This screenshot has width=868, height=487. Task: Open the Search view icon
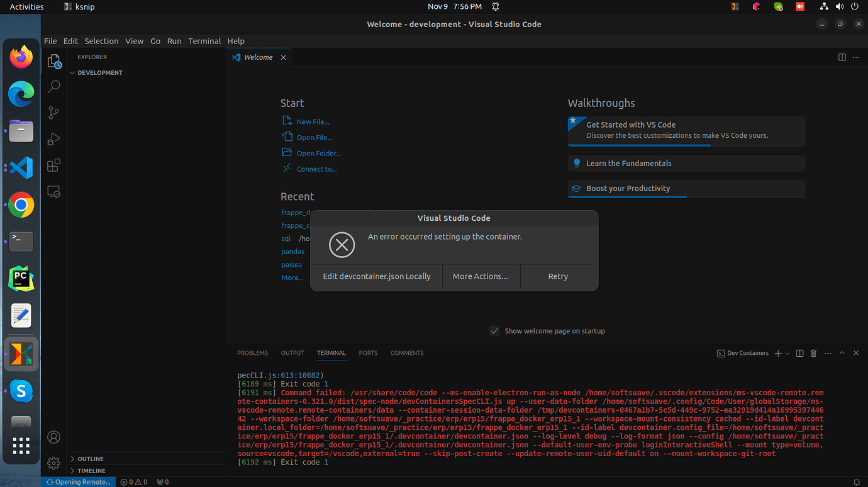(x=53, y=86)
